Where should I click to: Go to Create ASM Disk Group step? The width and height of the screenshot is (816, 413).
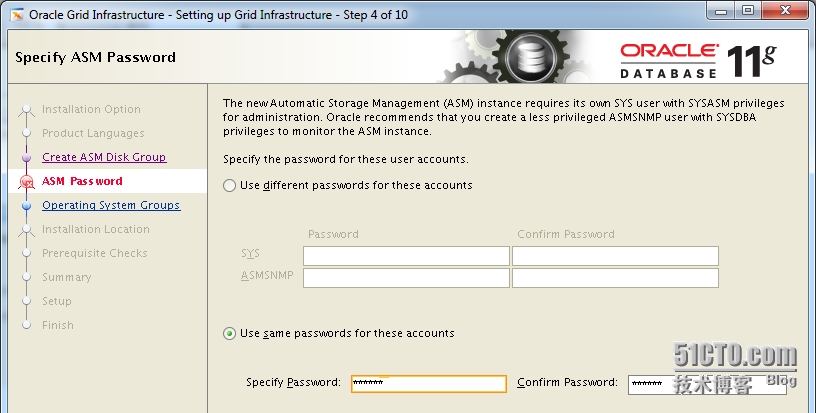(x=104, y=157)
